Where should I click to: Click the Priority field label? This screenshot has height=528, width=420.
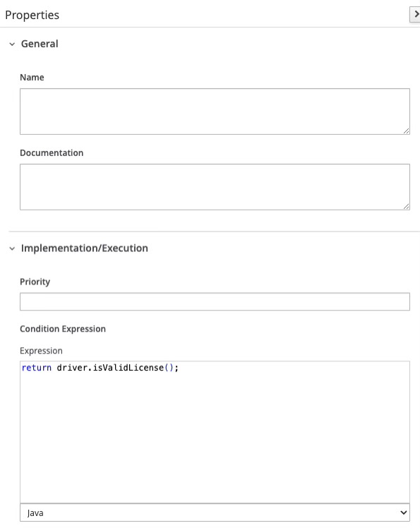pyautogui.click(x=35, y=282)
